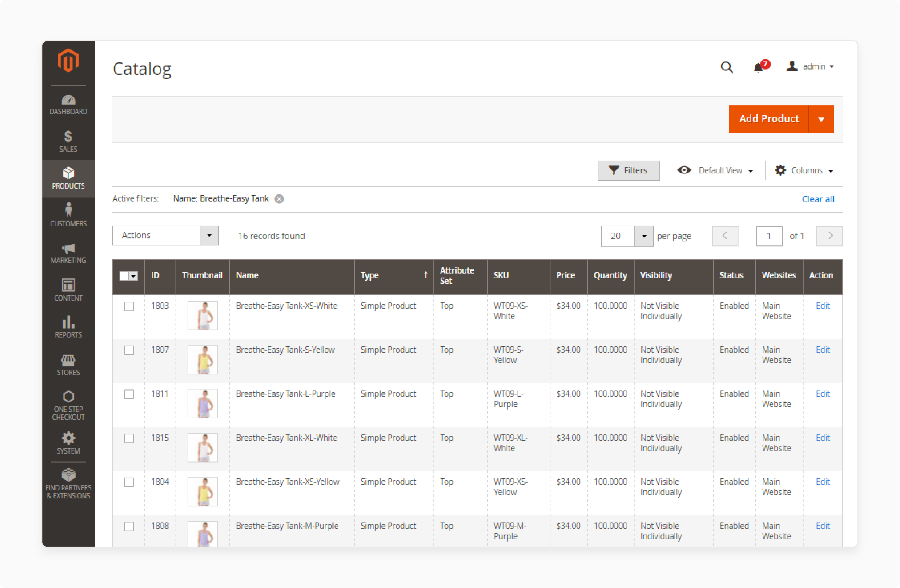Open the System sidebar menu
The image size is (900, 588).
pyautogui.click(x=68, y=442)
